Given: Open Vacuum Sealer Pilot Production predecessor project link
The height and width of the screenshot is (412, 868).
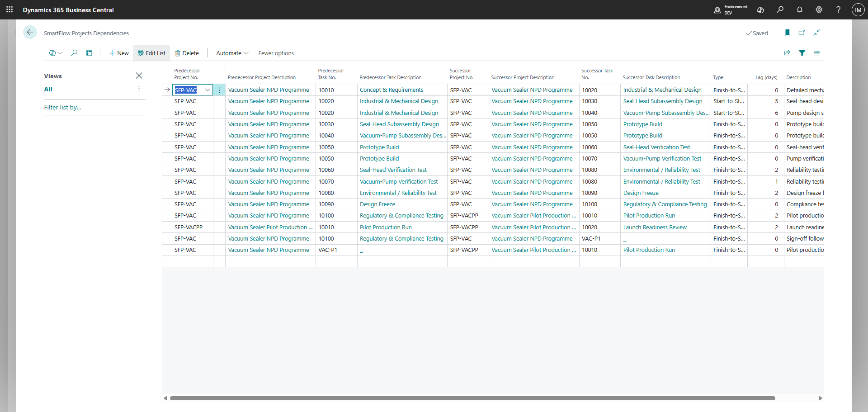Looking at the screenshot, I should click(270, 227).
